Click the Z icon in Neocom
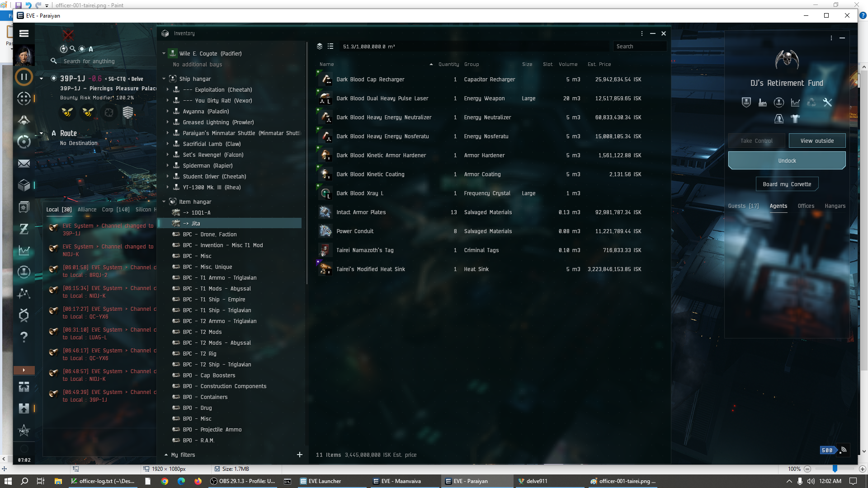 24,229
